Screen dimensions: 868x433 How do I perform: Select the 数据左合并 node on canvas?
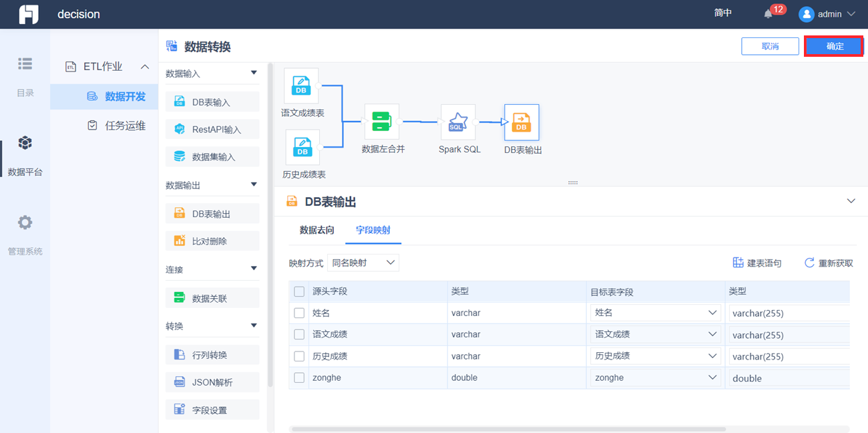click(382, 122)
